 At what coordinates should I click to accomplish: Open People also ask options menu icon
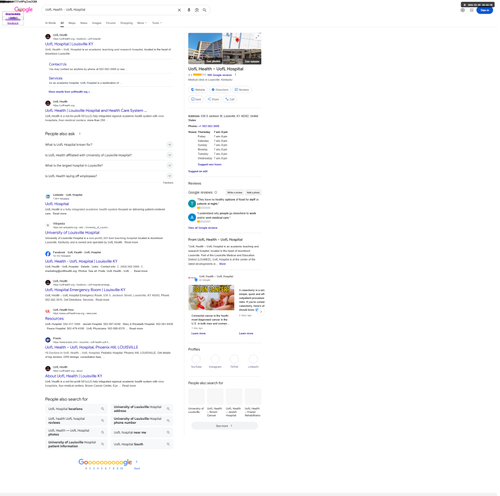[80, 134]
